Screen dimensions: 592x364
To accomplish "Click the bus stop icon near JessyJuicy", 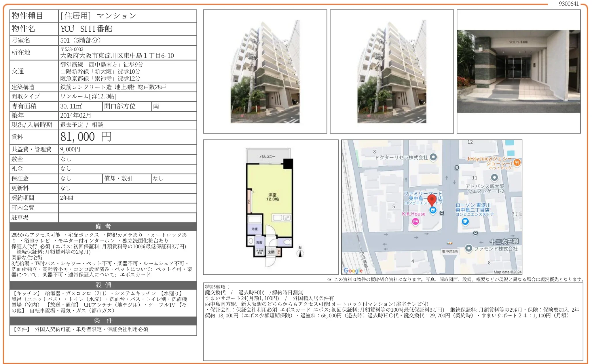I will tap(457, 167).
